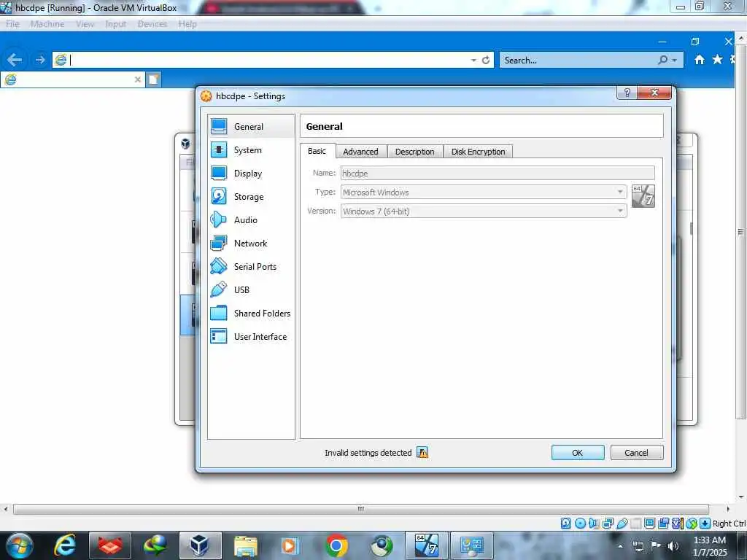747x560 pixels.
Task: Select the General category icon in the settings sidebar
Action: (219, 126)
